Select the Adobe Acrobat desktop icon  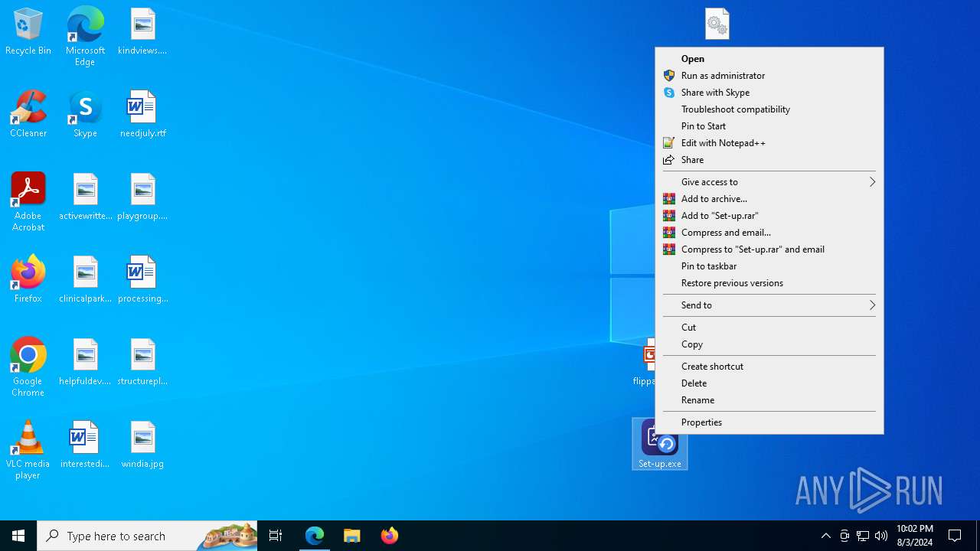coord(28,202)
